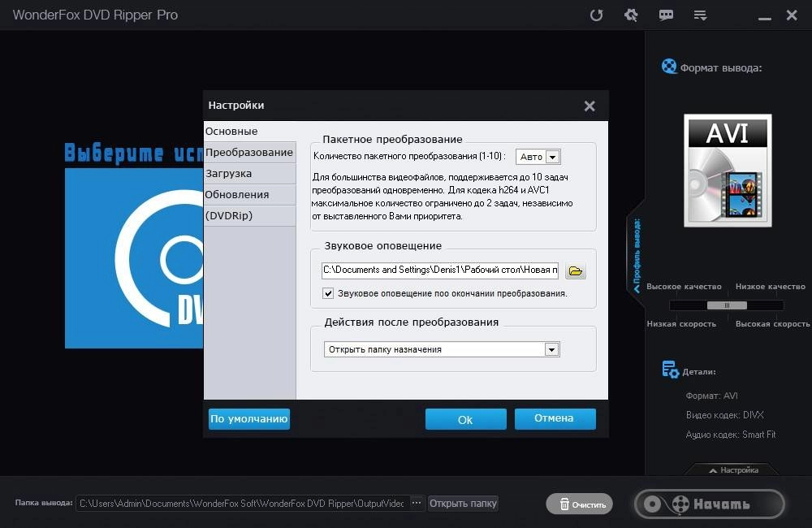Click the Открыть папку button
The width and height of the screenshot is (812, 528).
point(463,503)
